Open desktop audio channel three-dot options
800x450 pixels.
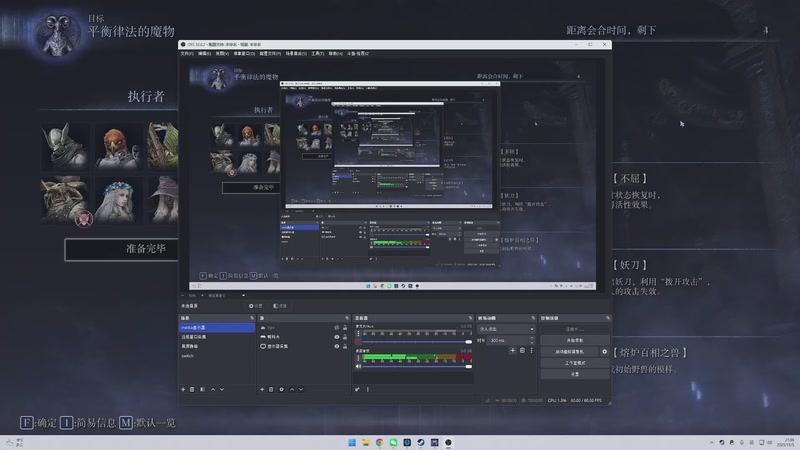point(358,358)
